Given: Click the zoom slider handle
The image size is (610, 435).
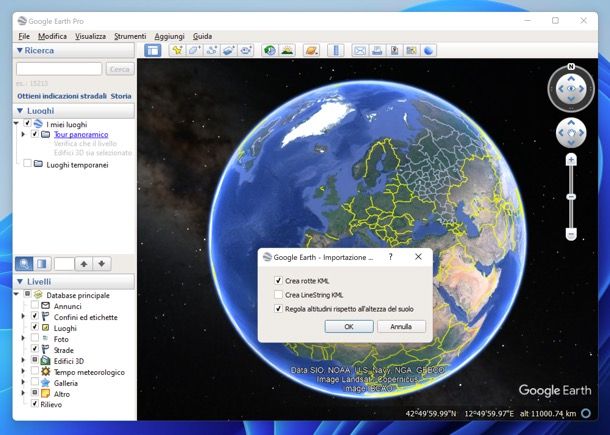Looking at the screenshot, I should [x=571, y=197].
